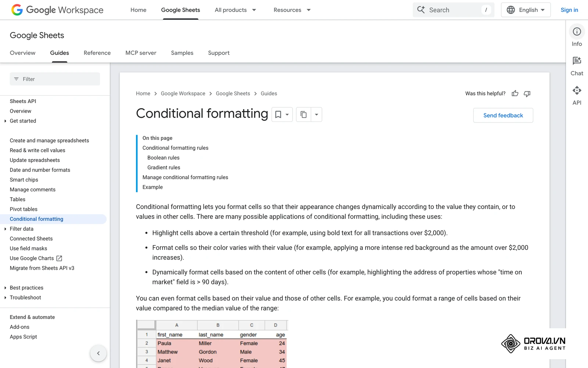This screenshot has width=588, height=368.
Task: Open the bookmark dropdown arrow
Action: click(x=287, y=115)
